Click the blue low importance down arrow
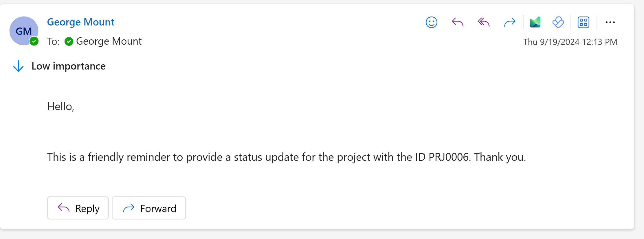This screenshot has height=239, width=644. [x=19, y=66]
